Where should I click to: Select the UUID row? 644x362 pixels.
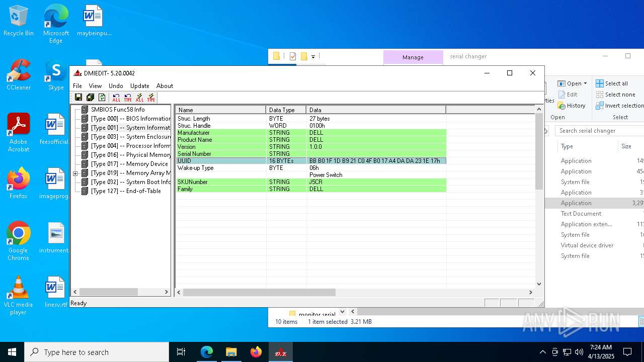coord(311,161)
